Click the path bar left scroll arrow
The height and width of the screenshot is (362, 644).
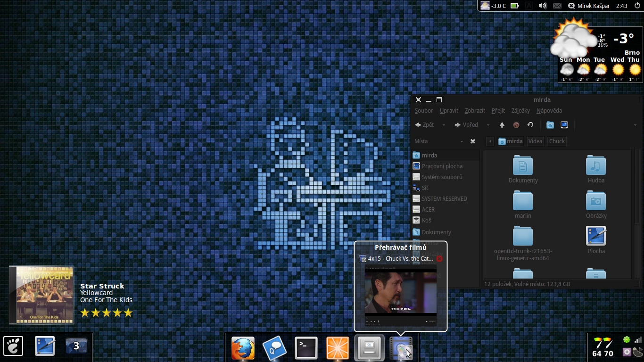click(490, 141)
